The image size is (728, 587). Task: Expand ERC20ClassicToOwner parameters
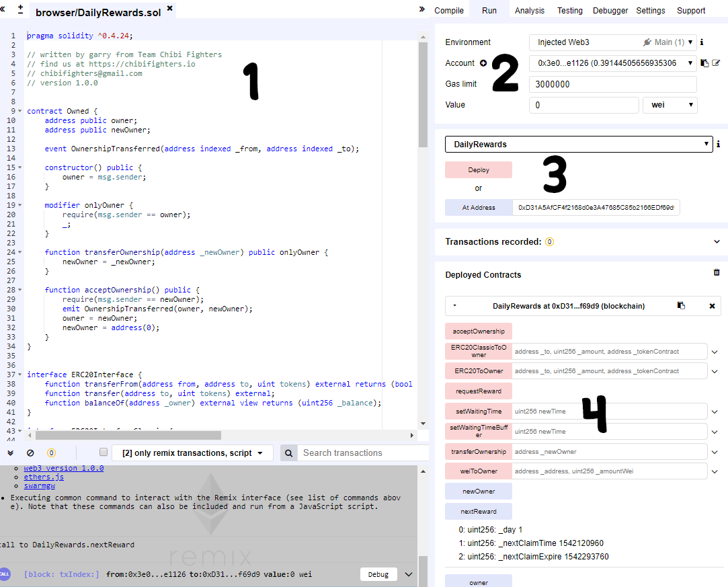(x=715, y=352)
